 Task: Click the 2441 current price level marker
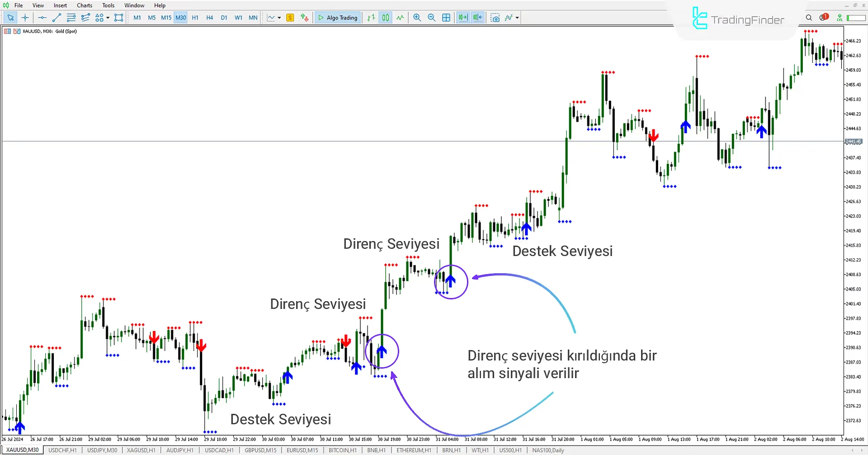854,142
